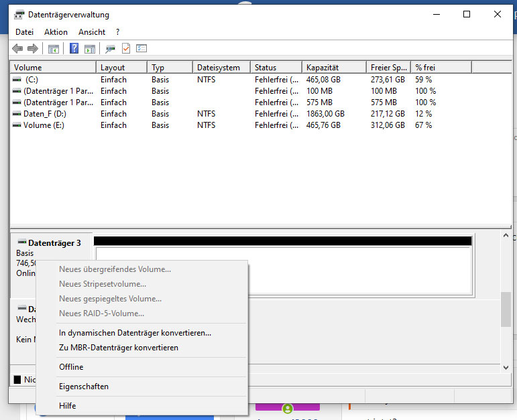
Task: Click the 465,08 GB capacity cell
Action: (323, 80)
